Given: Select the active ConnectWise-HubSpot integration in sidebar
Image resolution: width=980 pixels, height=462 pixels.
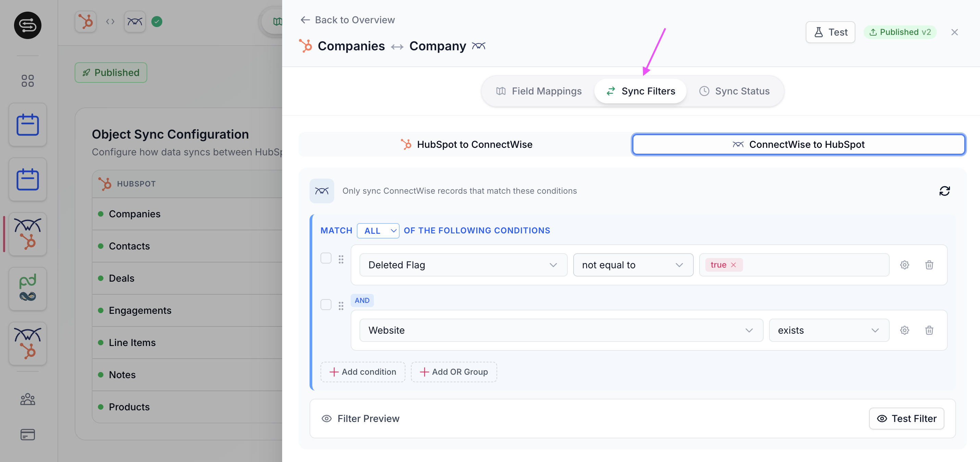Looking at the screenshot, I should tap(28, 234).
